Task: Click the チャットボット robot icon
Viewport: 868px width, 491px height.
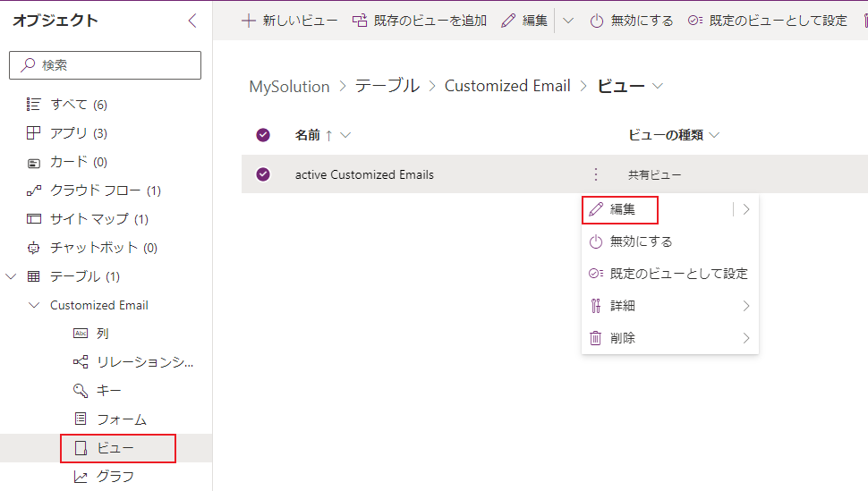Action: tap(33, 248)
